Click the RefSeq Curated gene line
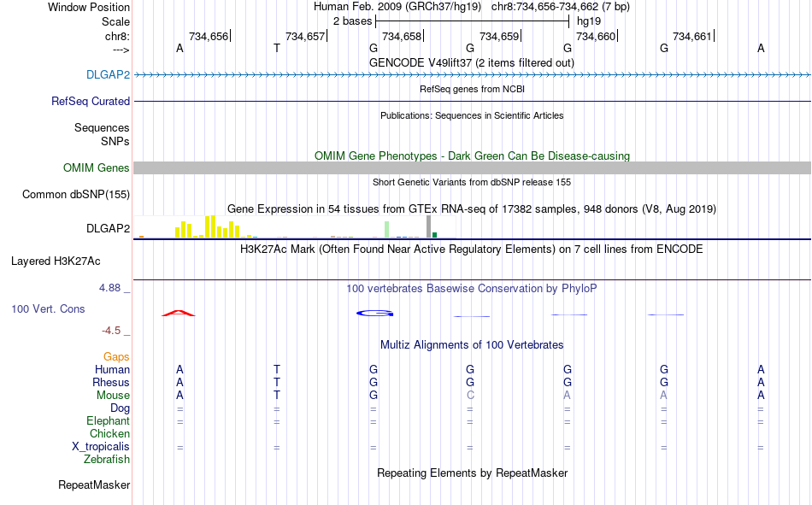 [x=473, y=101]
